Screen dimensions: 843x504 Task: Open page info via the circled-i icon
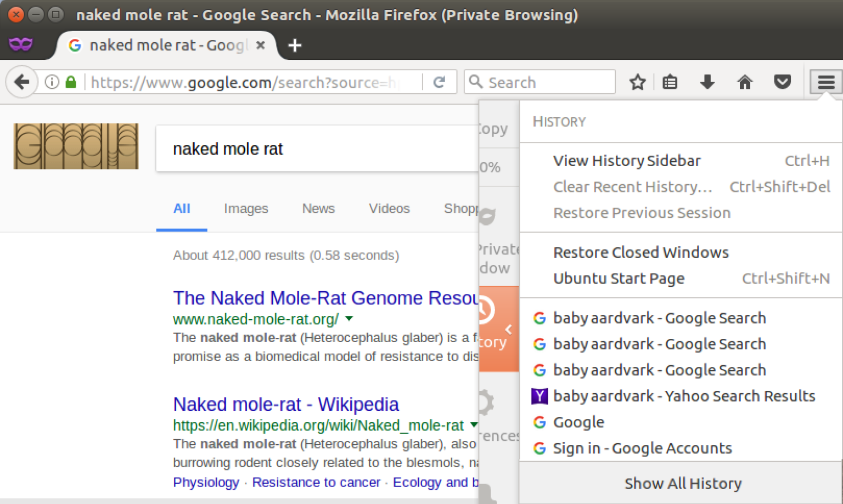(x=51, y=82)
